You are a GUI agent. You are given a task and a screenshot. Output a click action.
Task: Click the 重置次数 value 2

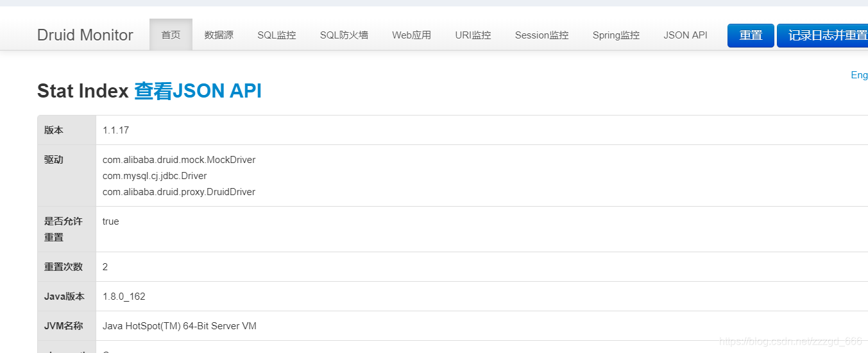point(105,266)
